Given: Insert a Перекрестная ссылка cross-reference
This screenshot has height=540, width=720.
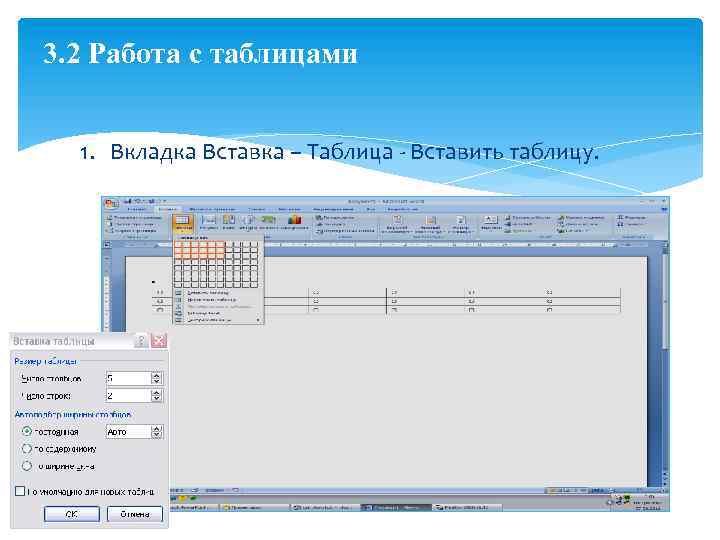Looking at the screenshot, I should pyautogui.click(x=344, y=231).
